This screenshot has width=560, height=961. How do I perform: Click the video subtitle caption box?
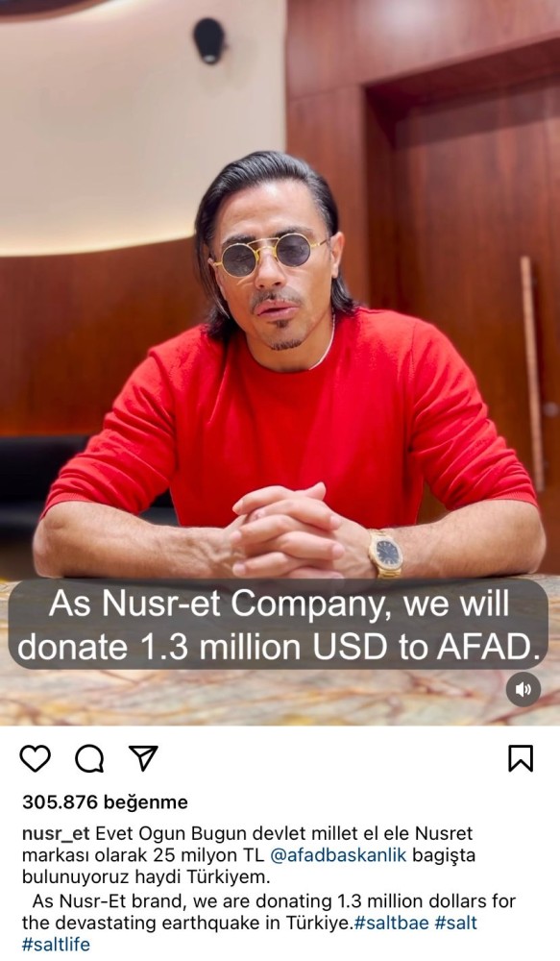(279, 625)
